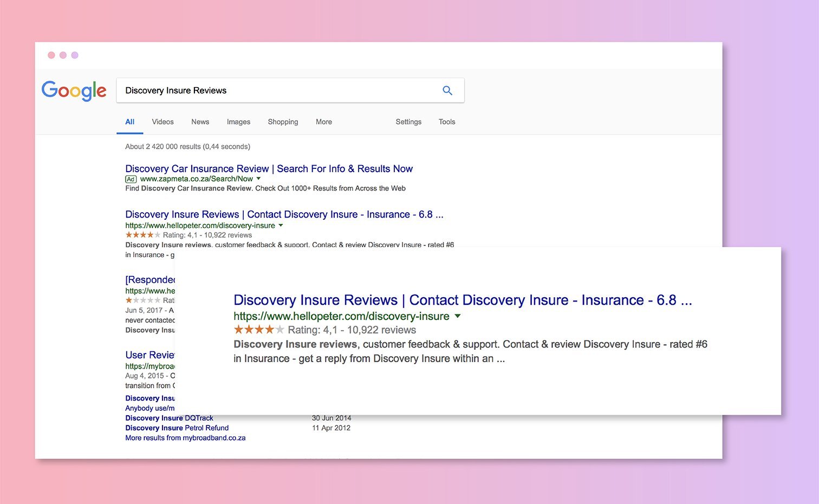Open the search Tools menu
This screenshot has height=504, width=819.
click(446, 122)
